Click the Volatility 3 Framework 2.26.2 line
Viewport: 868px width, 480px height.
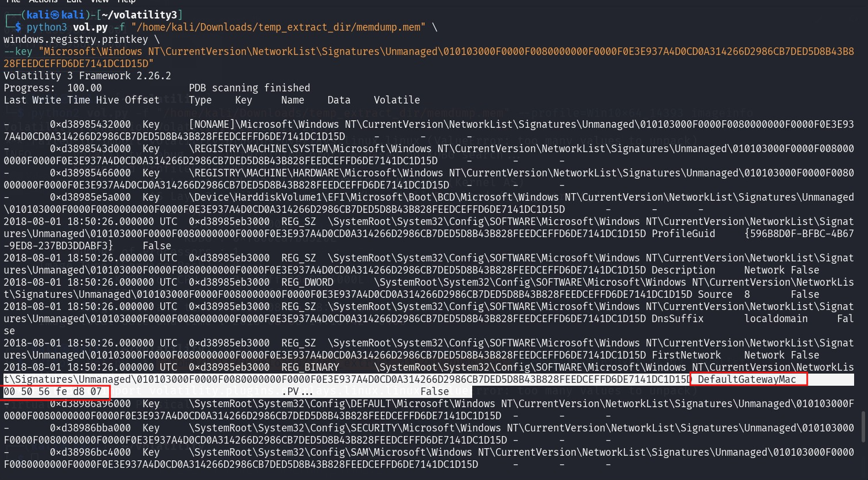pyautogui.click(x=87, y=76)
